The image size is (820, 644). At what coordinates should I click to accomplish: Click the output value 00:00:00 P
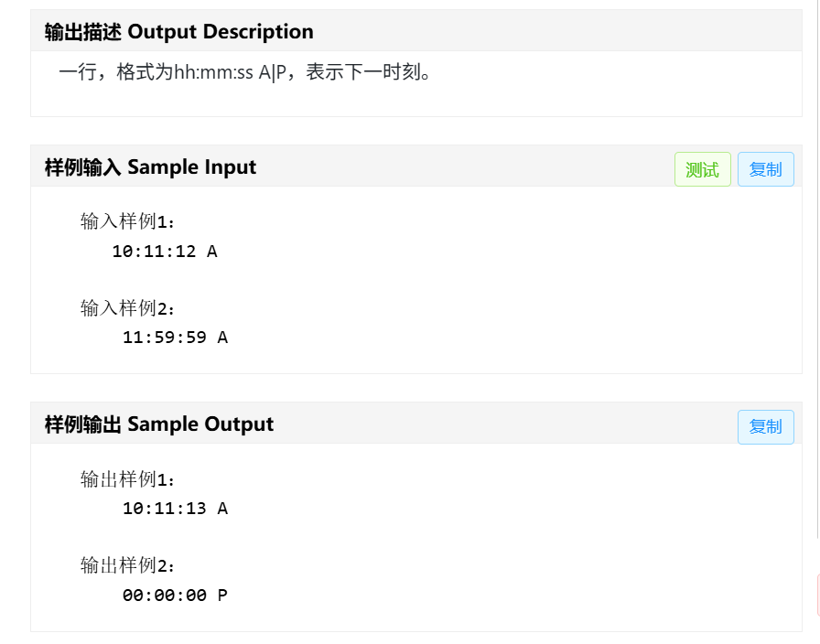click(175, 596)
